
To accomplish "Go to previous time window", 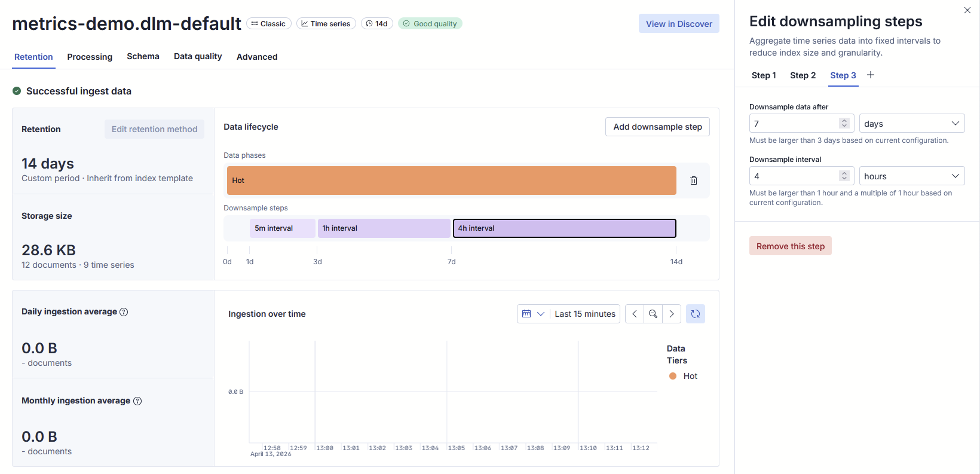I will pyautogui.click(x=635, y=314).
